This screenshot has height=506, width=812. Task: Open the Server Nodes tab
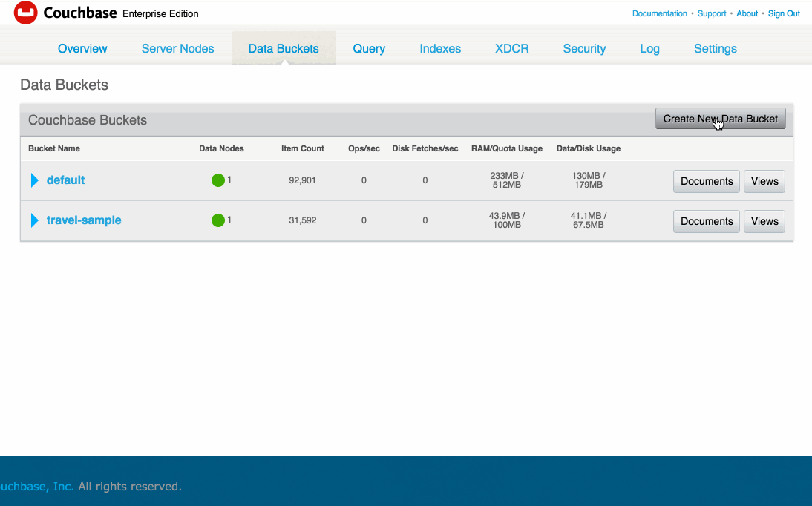coord(177,48)
